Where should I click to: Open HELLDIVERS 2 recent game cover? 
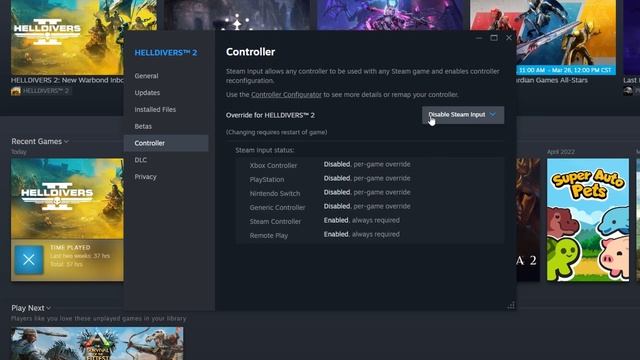tap(67, 199)
